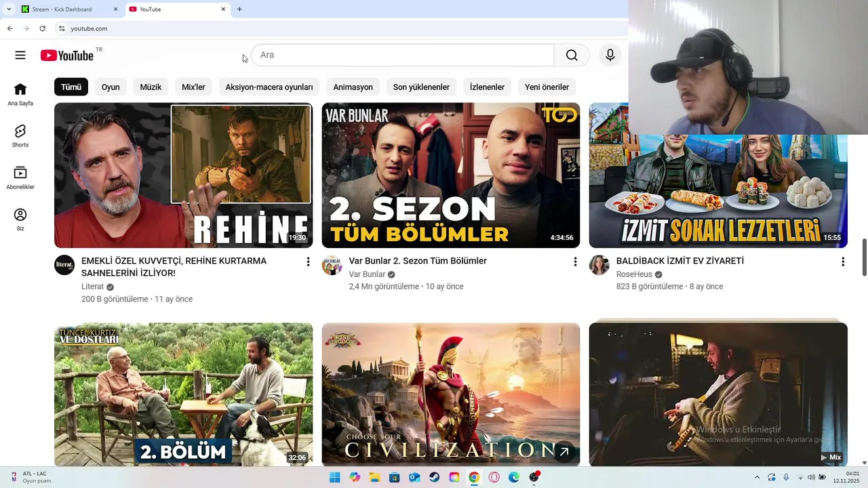Open the ATL - LAC score widget
The height and width of the screenshot is (488, 868).
tap(31, 477)
